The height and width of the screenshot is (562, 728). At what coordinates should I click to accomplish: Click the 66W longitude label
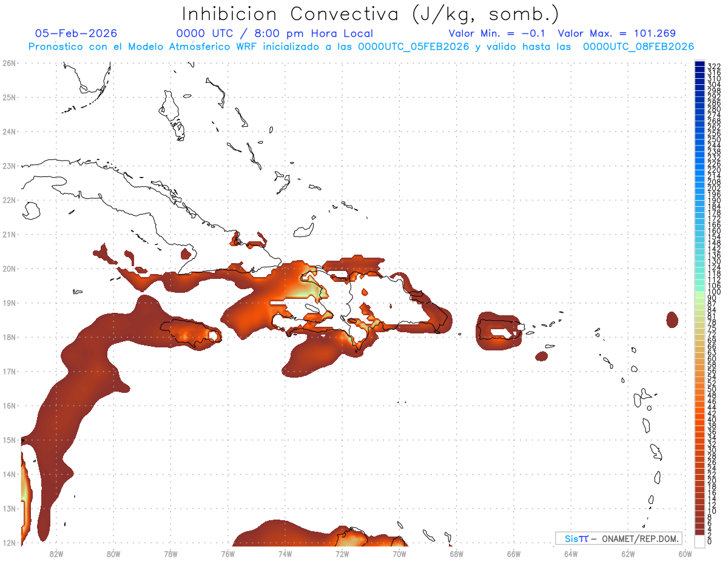[x=514, y=554]
